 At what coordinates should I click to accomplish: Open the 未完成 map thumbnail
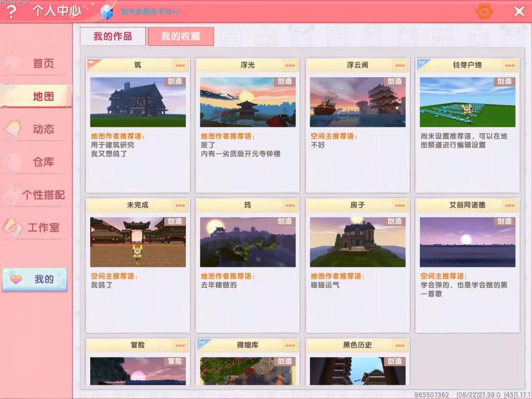pyautogui.click(x=138, y=242)
